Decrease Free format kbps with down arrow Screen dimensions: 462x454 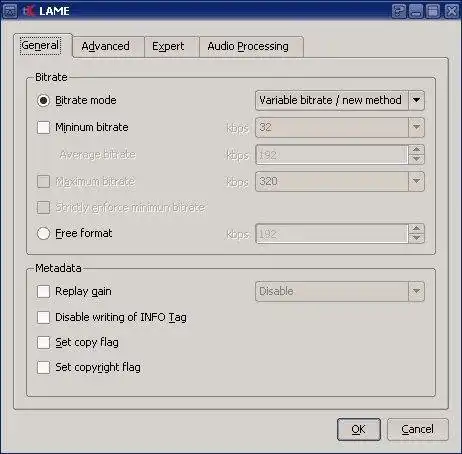[x=416, y=238]
